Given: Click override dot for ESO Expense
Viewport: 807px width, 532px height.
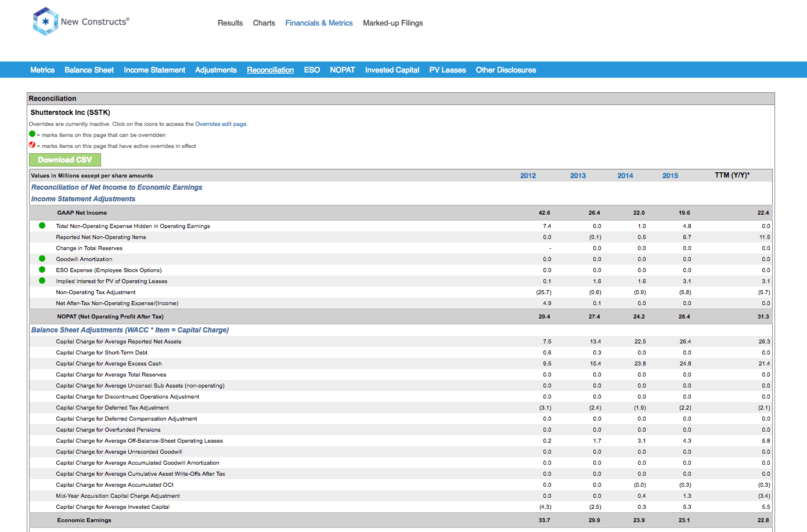Looking at the screenshot, I should (42, 270).
